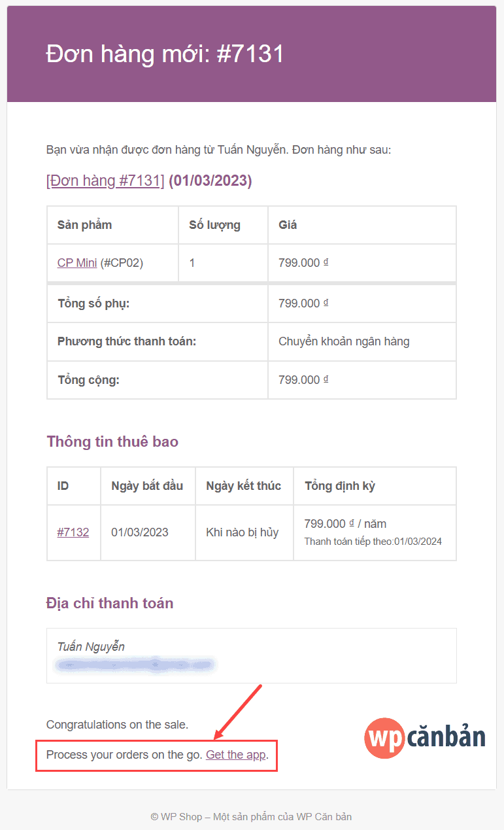
Task: Click the WP Shop copyright footer text
Action: click(251, 816)
